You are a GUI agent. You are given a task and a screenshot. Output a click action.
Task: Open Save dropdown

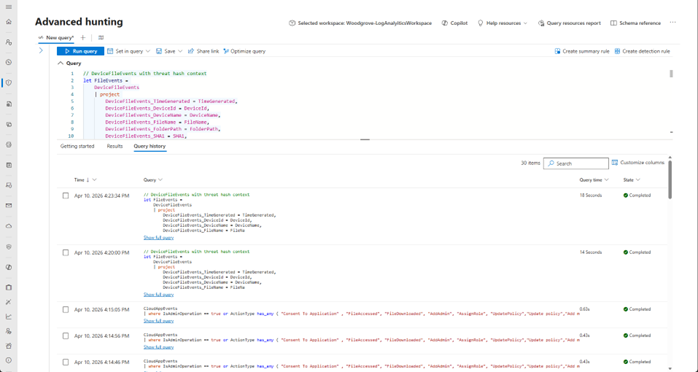pyautogui.click(x=169, y=51)
